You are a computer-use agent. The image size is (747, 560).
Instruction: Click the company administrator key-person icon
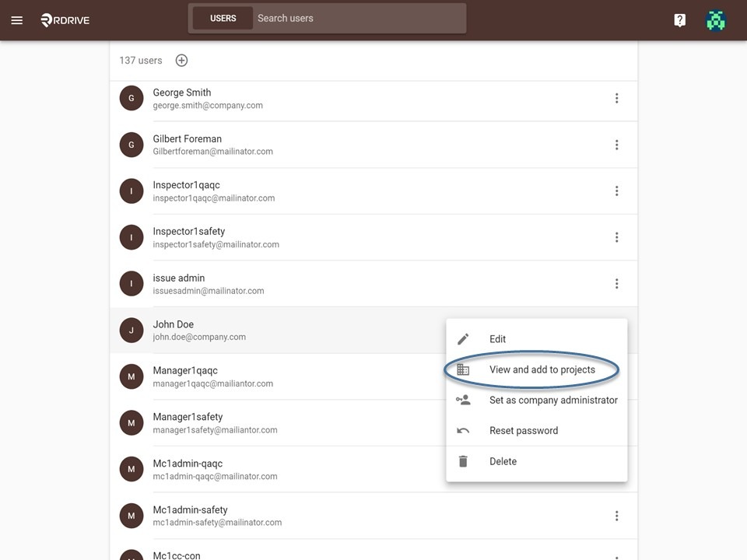463,400
